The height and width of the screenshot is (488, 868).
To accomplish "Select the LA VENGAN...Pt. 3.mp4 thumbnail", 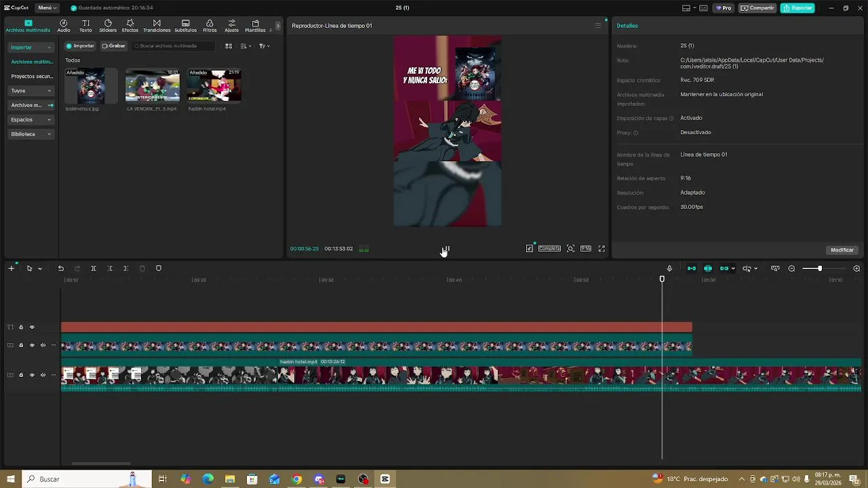I will tap(153, 85).
